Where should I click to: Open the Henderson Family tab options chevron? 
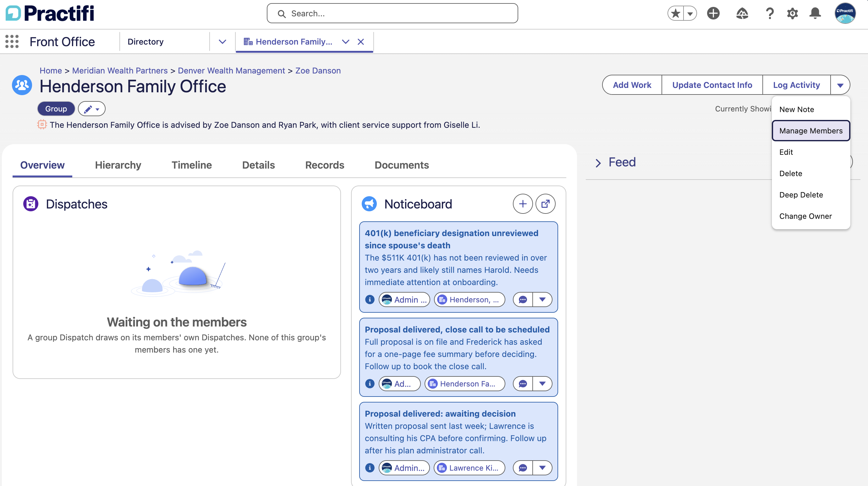pos(345,42)
